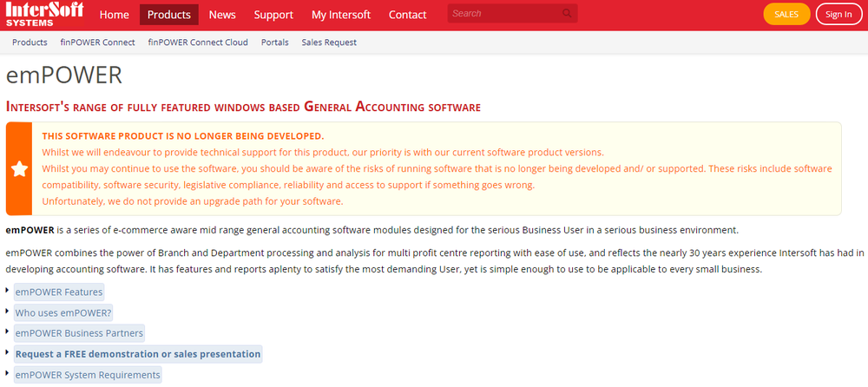
Task: Open the News page
Action: (x=222, y=15)
